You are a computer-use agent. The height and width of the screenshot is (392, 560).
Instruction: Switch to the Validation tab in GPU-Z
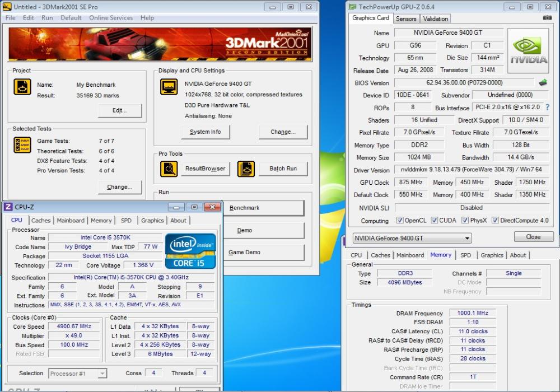coord(435,19)
